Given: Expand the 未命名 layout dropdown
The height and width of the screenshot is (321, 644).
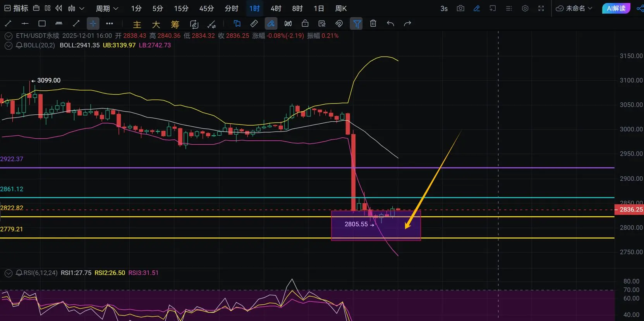Looking at the screenshot, I should coord(574,8).
